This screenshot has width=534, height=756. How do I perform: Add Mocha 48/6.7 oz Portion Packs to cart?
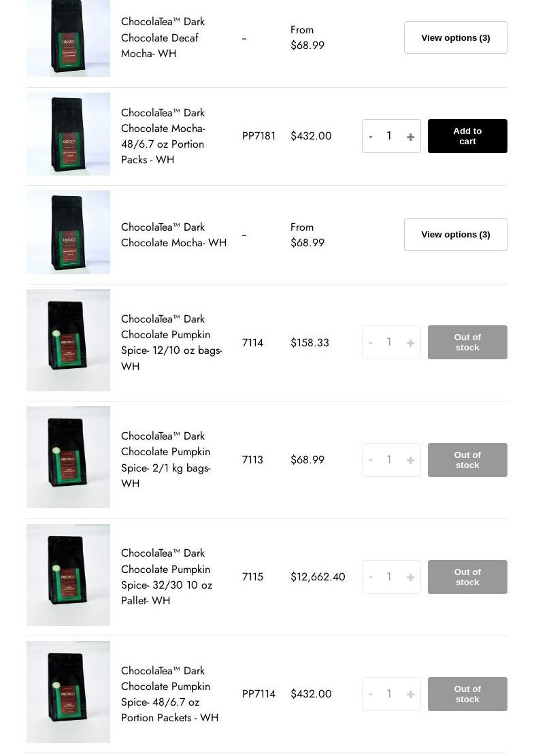pyautogui.click(x=467, y=136)
